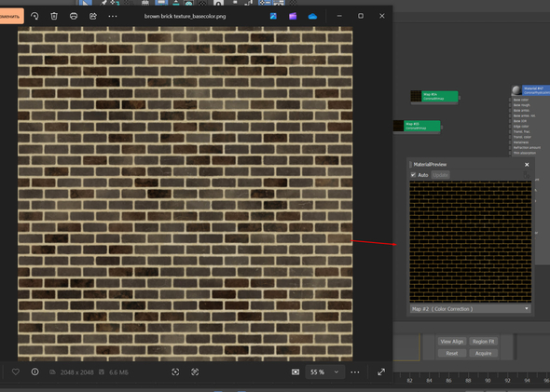Screen dimensions: 550x392
Task: Open Clipchamp video editor icon
Action: coord(293,16)
